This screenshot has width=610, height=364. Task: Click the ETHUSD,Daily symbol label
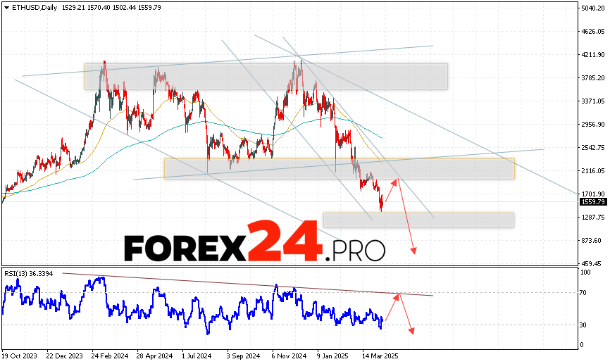tap(32, 6)
